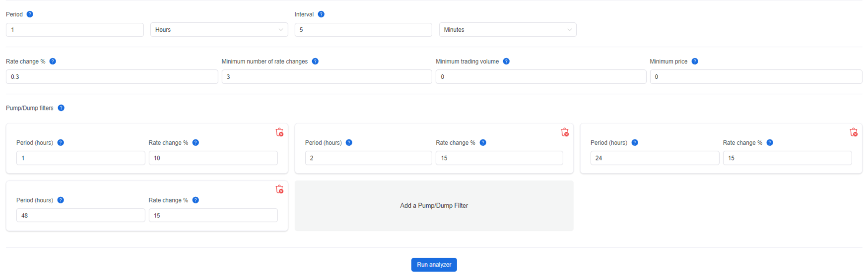Click the top-level Rate change % help icon
This screenshot has height=280, width=868.
coord(53,61)
